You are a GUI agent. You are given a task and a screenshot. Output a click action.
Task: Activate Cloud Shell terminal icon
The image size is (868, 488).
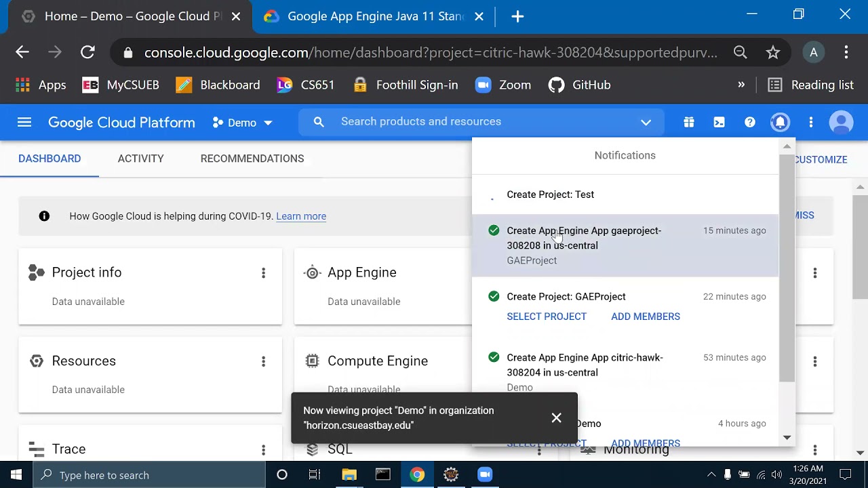(x=719, y=122)
